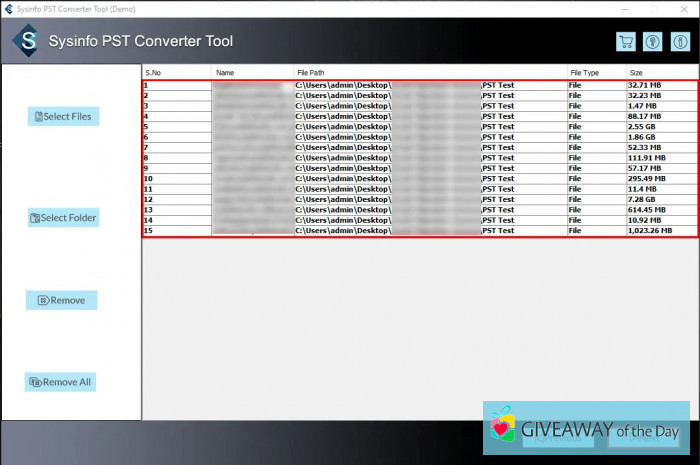Click the Select Folder button
This screenshot has height=465, width=700.
coord(63,218)
